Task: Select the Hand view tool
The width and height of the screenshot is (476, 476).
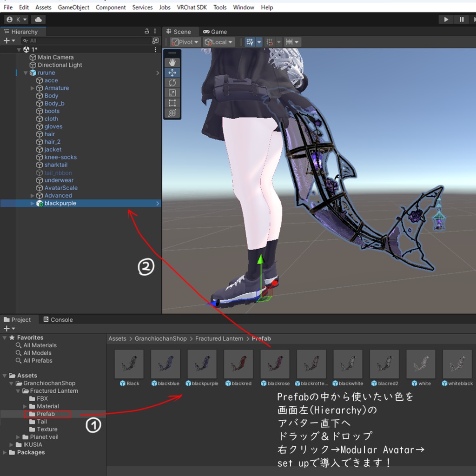Action: (x=172, y=63)
